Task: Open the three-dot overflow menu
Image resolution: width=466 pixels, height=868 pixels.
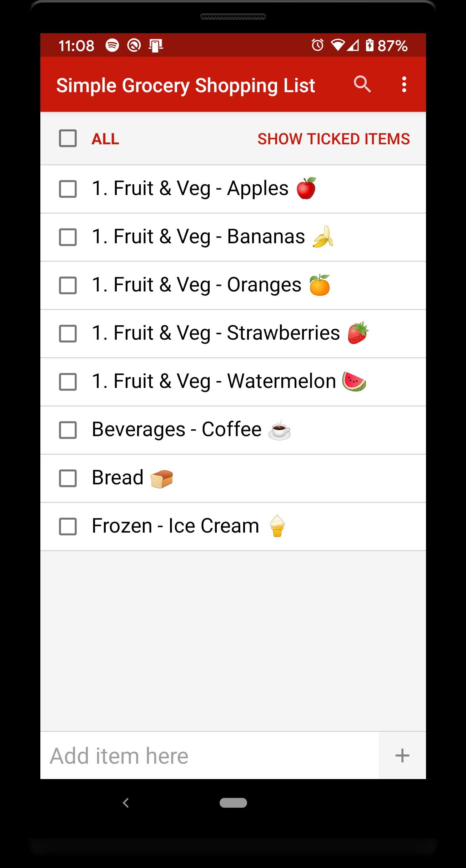Action: click(x=404, y=85)
